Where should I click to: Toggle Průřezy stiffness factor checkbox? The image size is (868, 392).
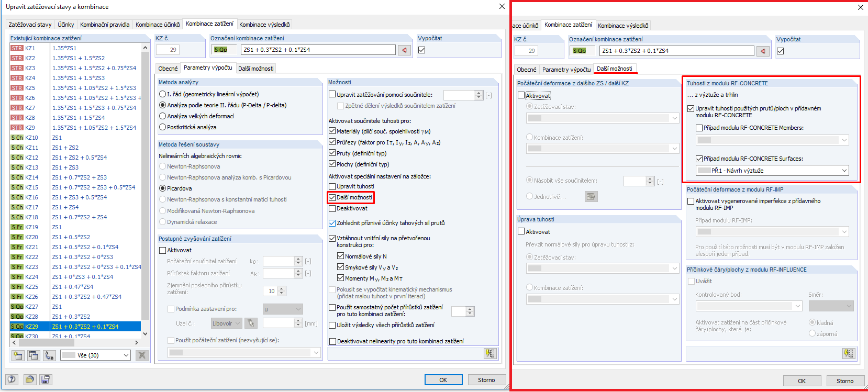coord(332,142)
